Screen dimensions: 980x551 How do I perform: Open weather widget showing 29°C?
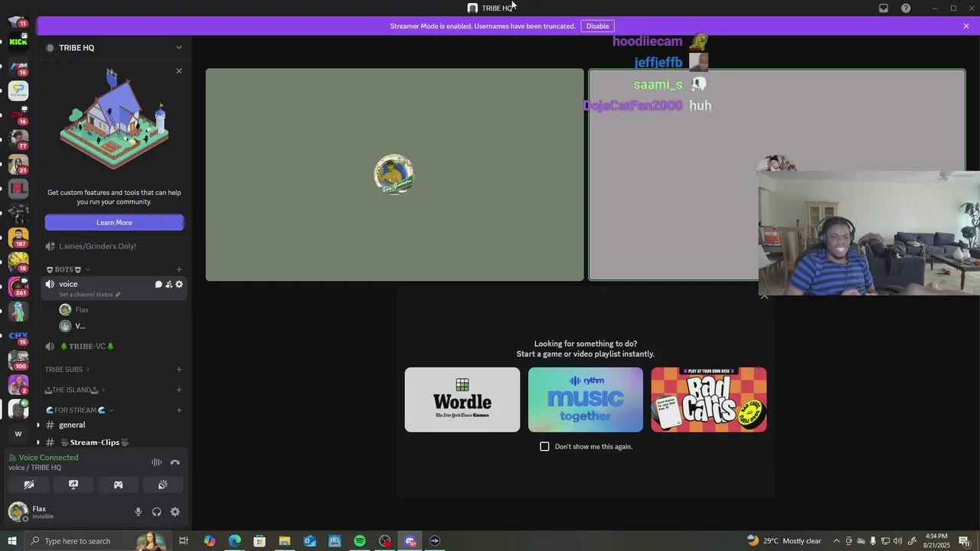pyautogui.click(x=784, y=541)
